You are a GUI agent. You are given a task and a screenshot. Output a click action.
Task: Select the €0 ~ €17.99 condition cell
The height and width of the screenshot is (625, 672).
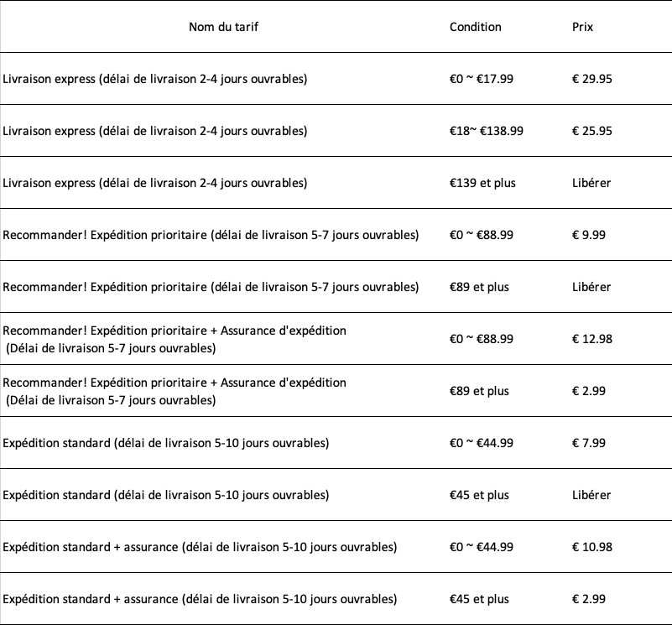tap(481, 79)
